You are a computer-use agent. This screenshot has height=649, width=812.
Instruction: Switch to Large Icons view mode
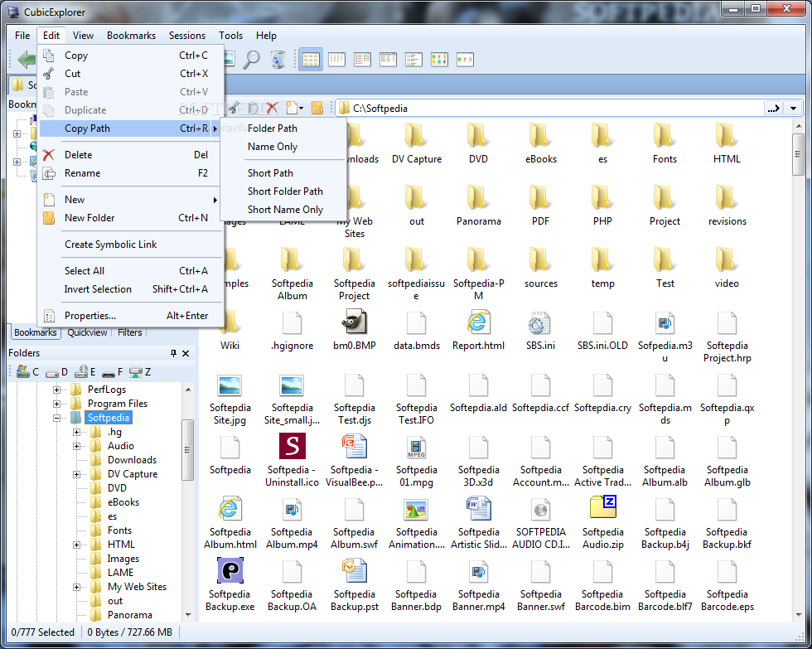click(311, 60)
